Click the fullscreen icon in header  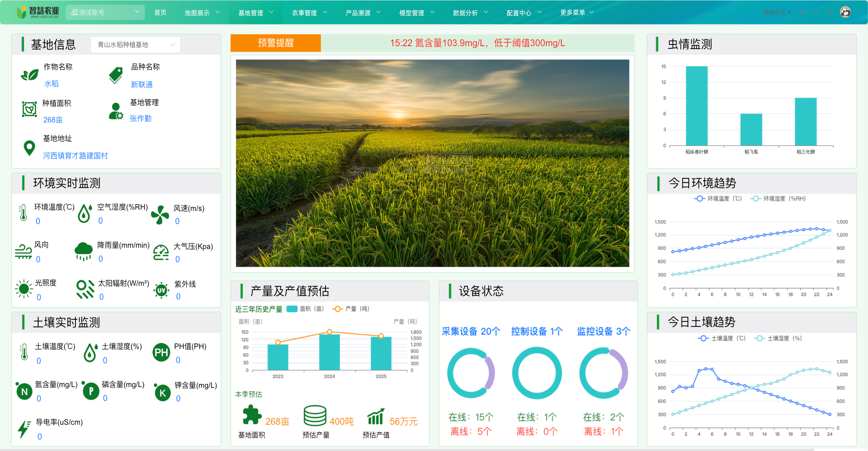point(816,13)
